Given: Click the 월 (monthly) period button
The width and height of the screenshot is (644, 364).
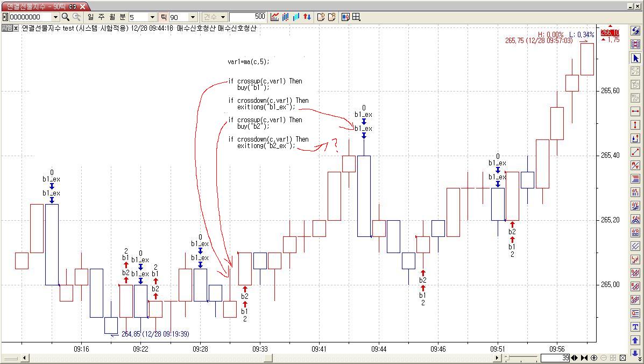Looking at the screenshot, I should pos(112,17).
